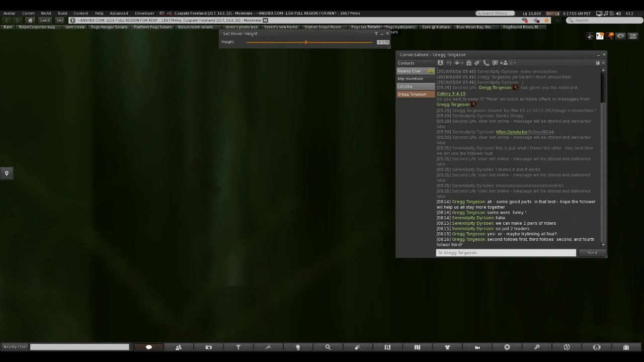644x362 pixels.
Task: Open the Advanced menu
Action: pos(119,13)
